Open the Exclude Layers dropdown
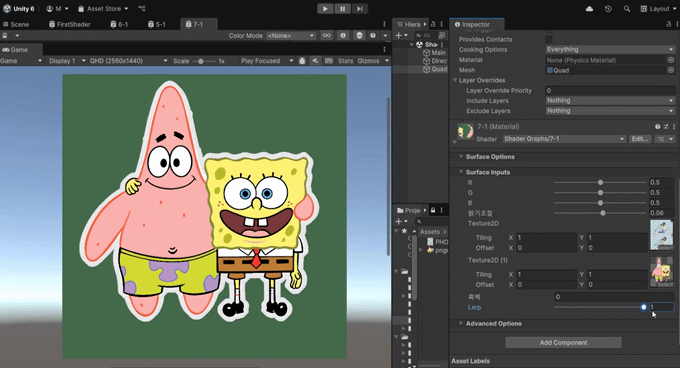Viewport: 680px width, 368px height. coord(610,111)
